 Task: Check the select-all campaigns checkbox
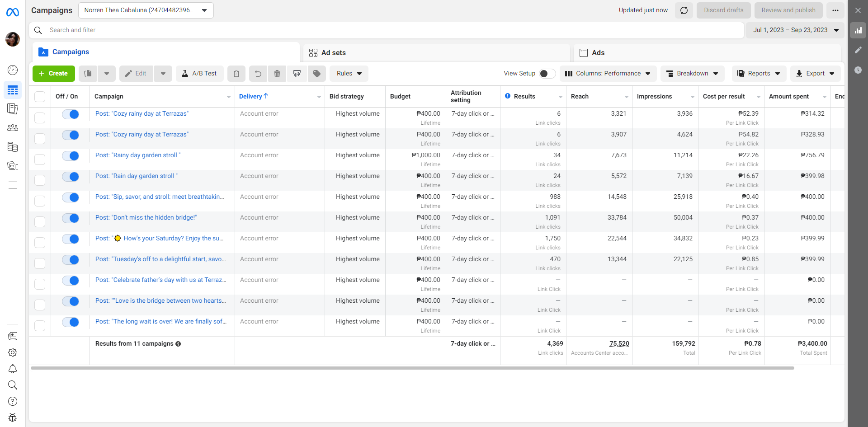point(40,97)
